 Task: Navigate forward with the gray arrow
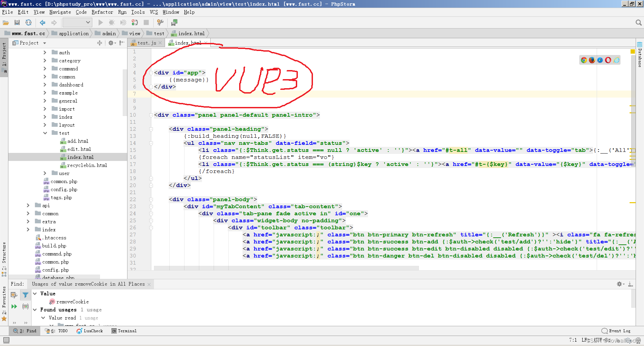54,22
